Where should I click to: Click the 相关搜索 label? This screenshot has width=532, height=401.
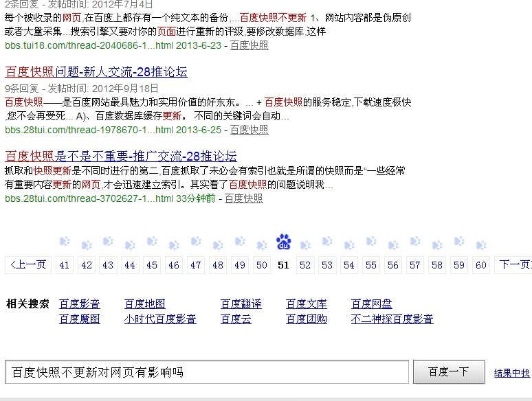pos(27,303)
